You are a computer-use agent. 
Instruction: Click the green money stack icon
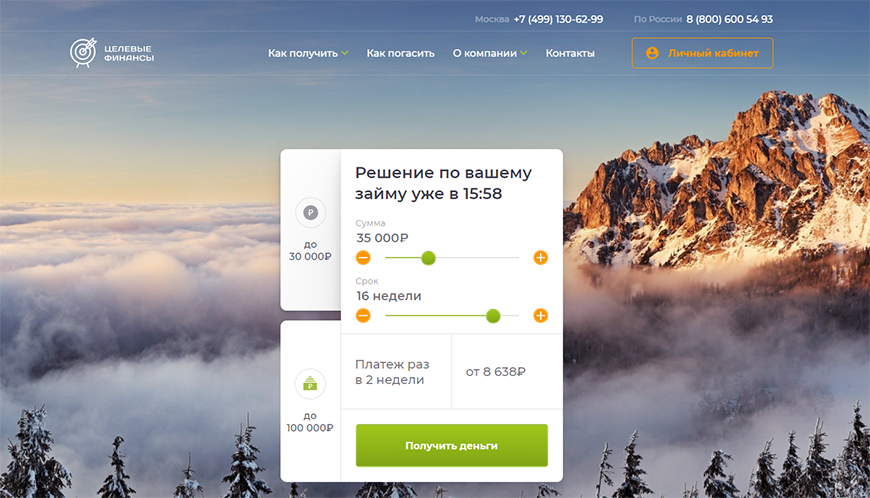(x=310, y=384)
